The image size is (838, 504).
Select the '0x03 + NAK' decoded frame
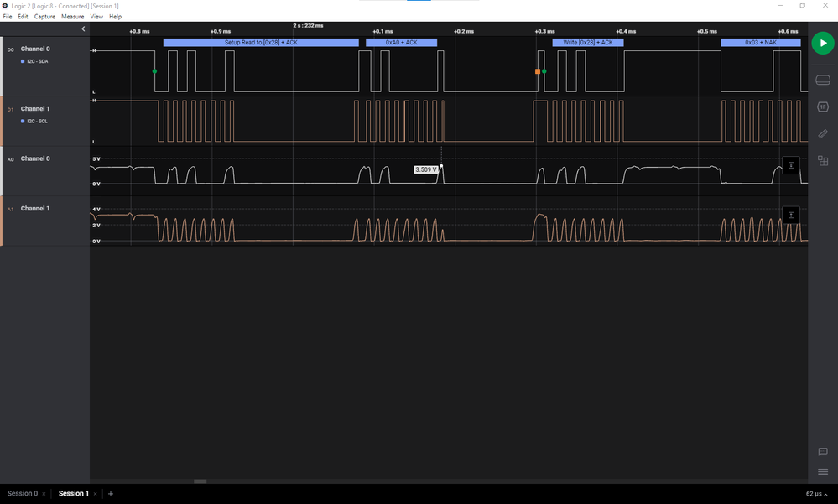(x=761, y=42)
